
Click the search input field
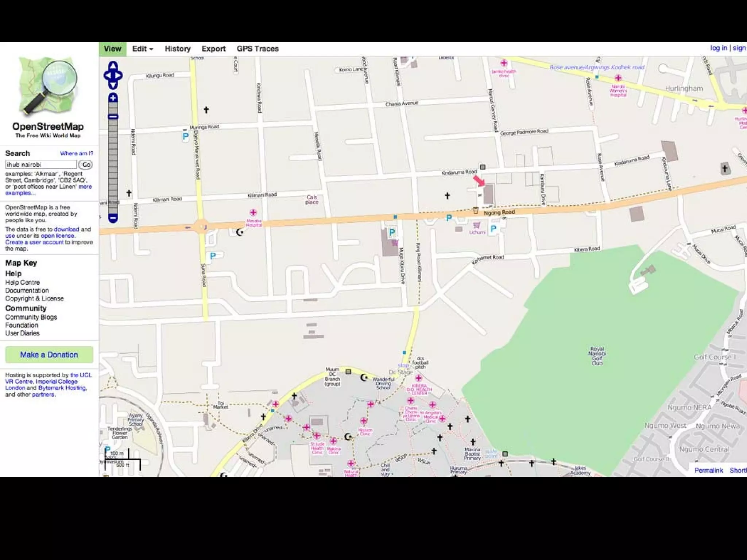[41, 165]
